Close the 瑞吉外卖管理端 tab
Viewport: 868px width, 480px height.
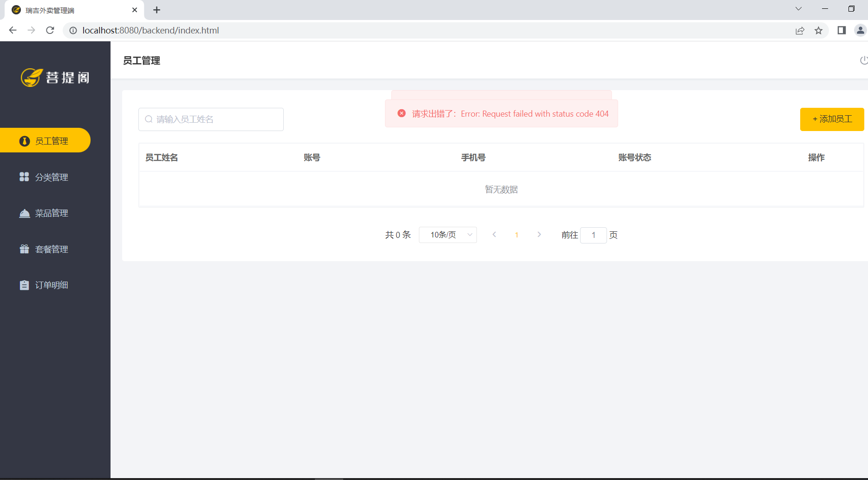pyautogui.click(x=135, y=10)
